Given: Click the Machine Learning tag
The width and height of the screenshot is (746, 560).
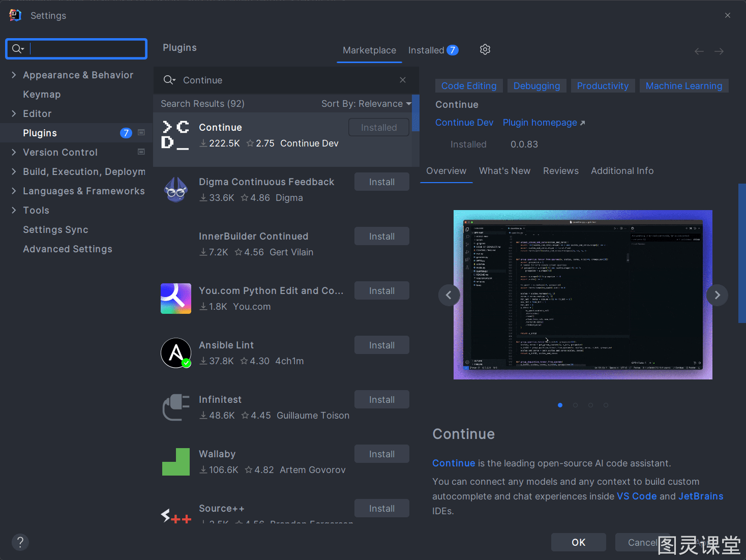Looking at the screenshot, I should click(x=684, y=86).
